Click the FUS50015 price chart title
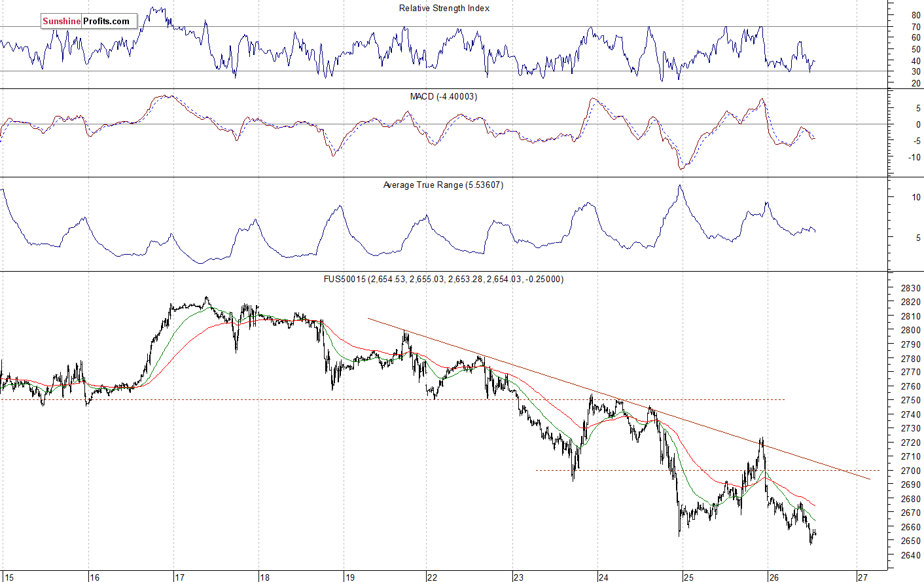The image size is (924, 582). pyautogui.click(x=444, y=280)
